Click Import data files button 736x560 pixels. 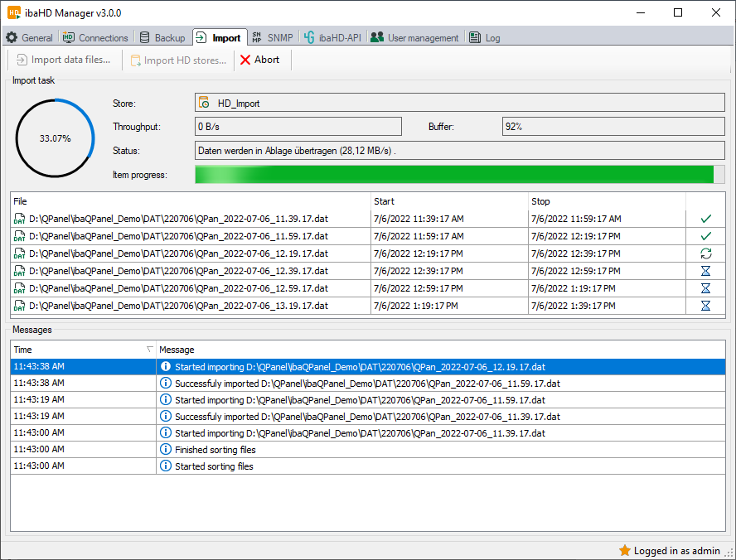(x=63, y=60)
